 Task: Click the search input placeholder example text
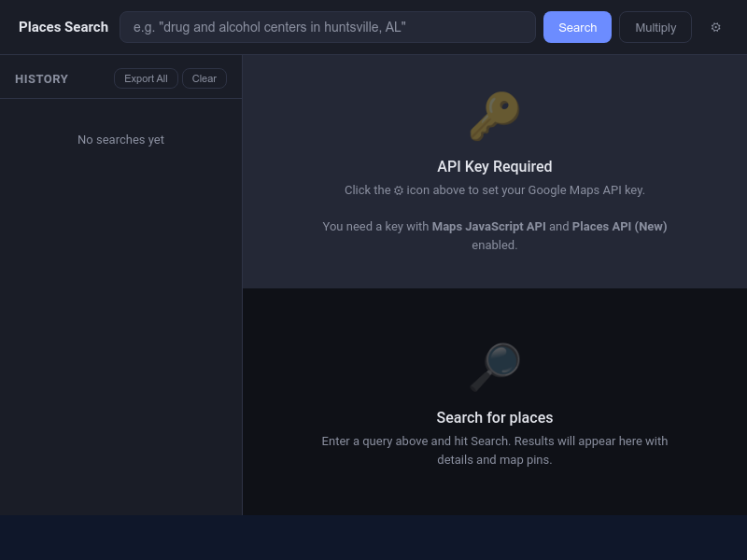click(270, 27)
